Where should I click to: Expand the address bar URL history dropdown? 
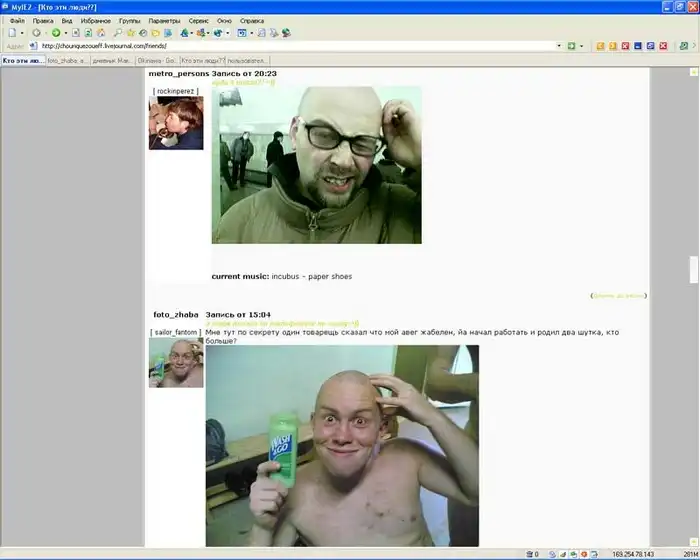(559, 46)
